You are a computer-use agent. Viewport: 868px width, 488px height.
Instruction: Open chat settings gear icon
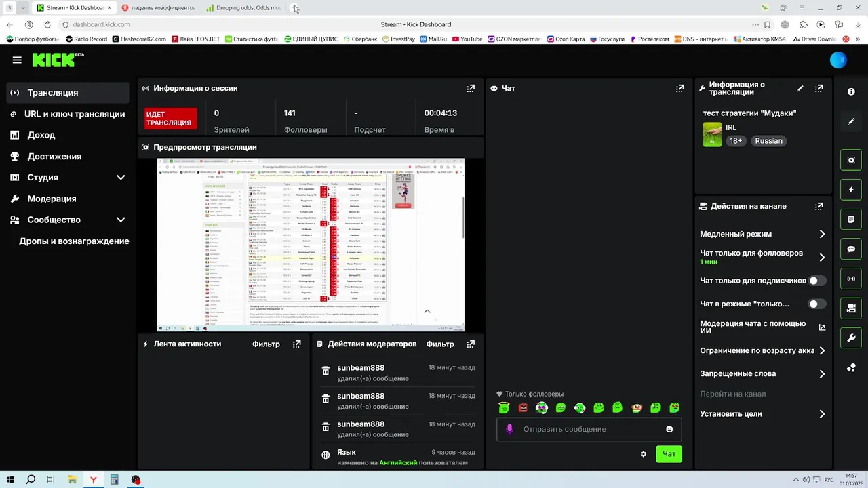pos(644,454)
